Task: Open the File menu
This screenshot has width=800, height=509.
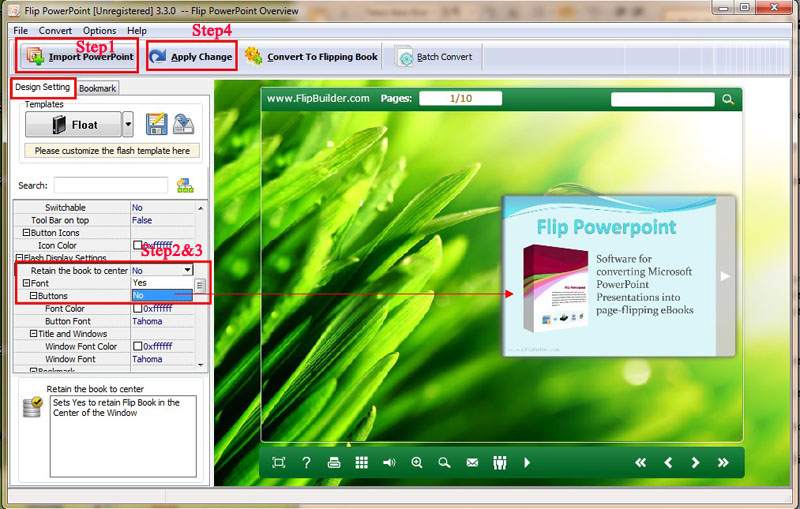Action: click(x=20, y=31)
